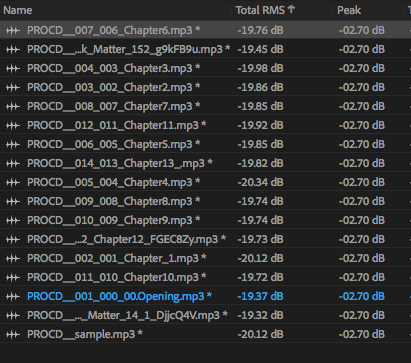Sort by the Name column header
This screenshot has height=363, width=411.
click(18, 10)
